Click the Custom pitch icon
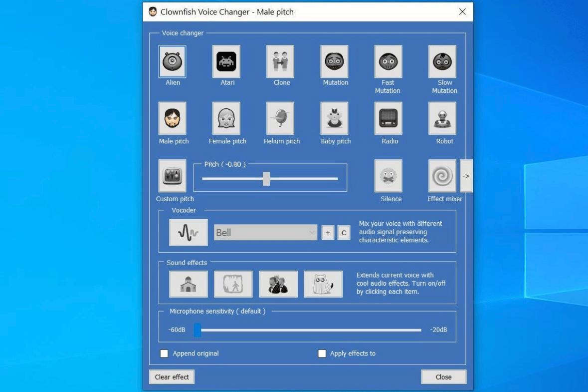588x392 pixels. coord(172,176)
